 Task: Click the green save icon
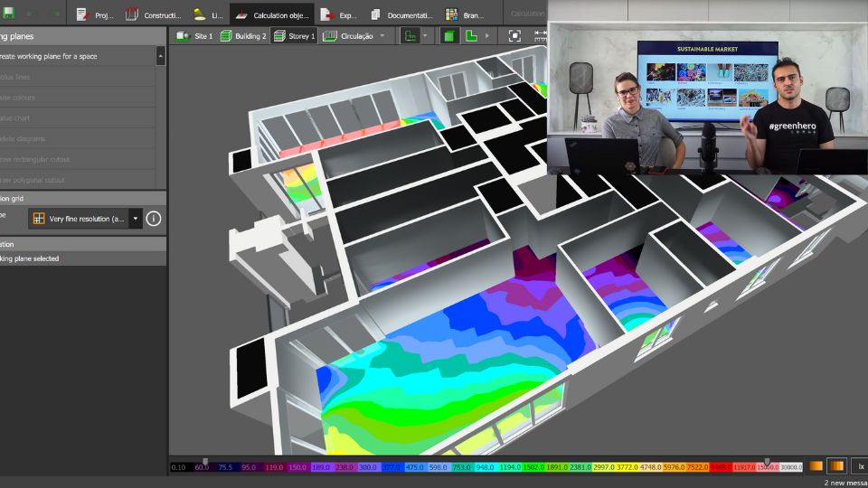tap(8, 14)
